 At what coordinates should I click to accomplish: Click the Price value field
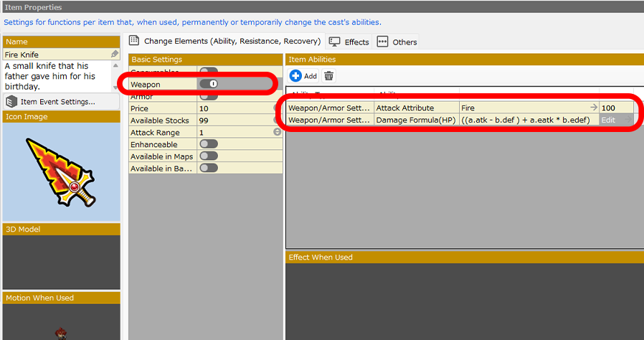coord(235,108)
